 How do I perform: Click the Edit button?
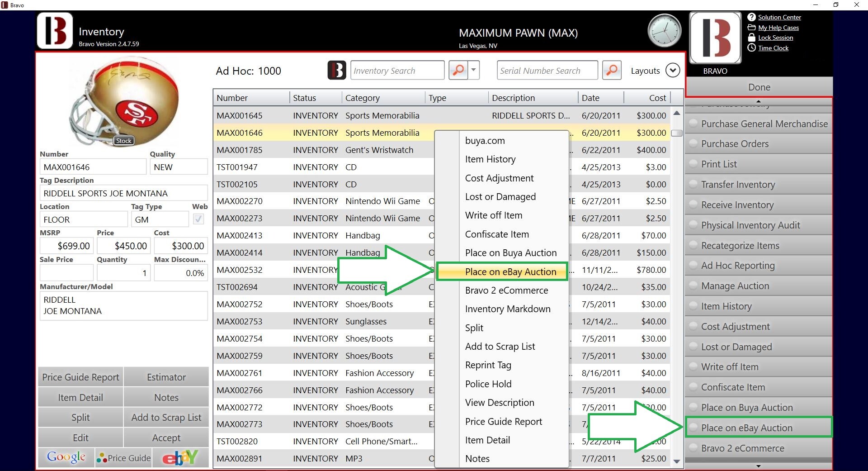80,438
